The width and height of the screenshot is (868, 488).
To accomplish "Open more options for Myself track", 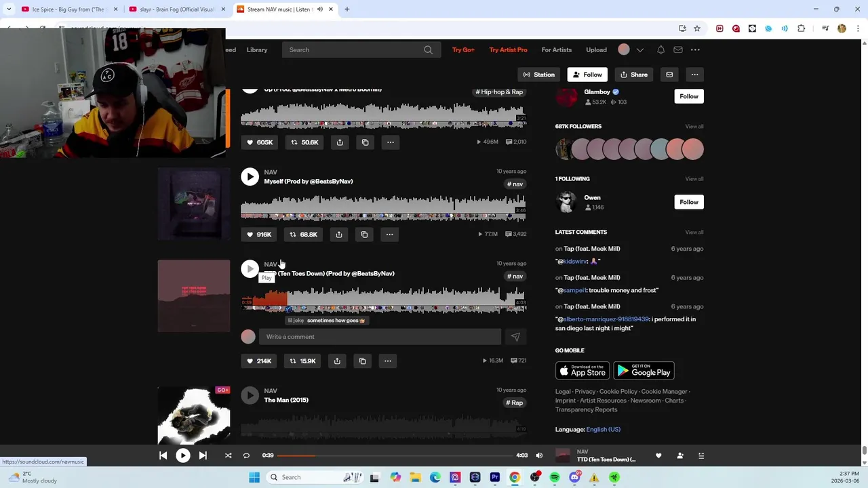I will 389,235.
